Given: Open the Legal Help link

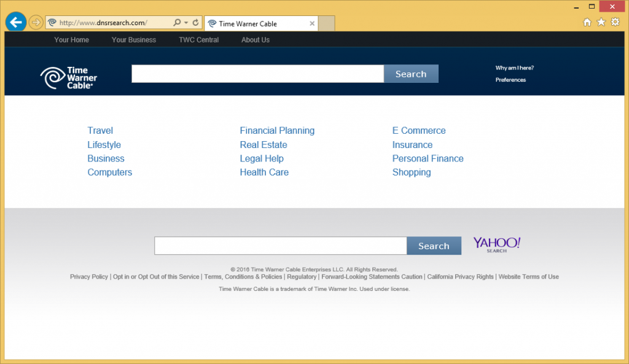Looking at the screenshot, I should [x=262, y=158].
